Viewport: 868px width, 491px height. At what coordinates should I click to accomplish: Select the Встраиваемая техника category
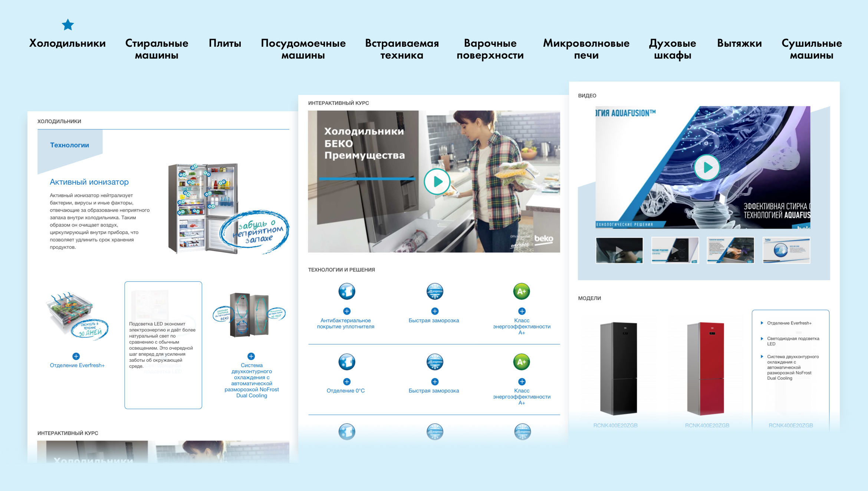coord(402,49)
